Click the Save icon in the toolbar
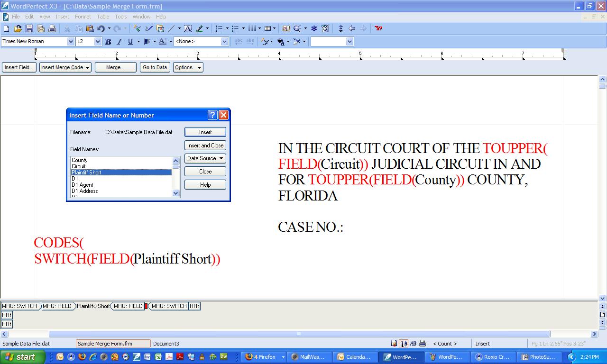 29,28
